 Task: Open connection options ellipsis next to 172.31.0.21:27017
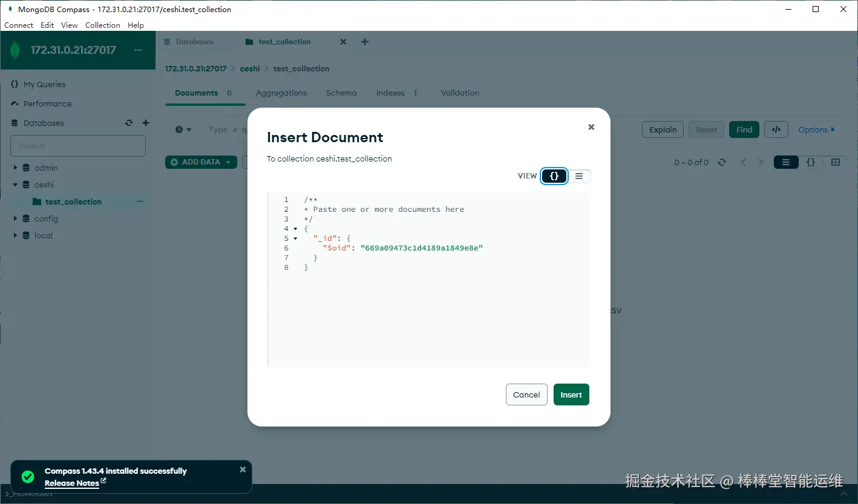click(139, 50)
